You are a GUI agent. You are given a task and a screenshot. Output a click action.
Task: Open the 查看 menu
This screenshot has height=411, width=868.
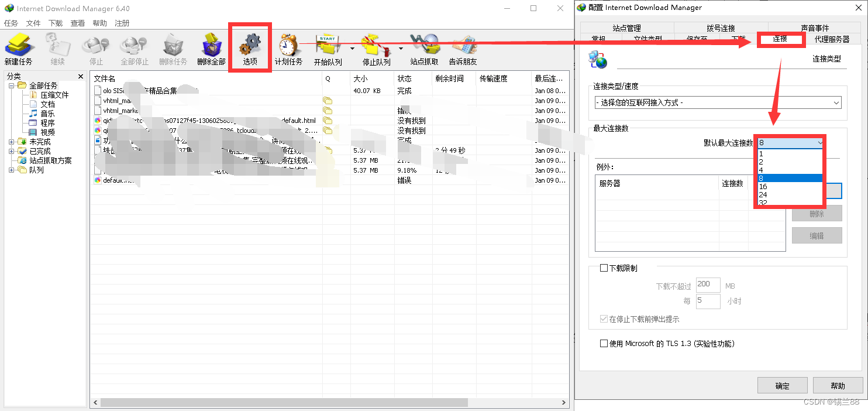78,23
